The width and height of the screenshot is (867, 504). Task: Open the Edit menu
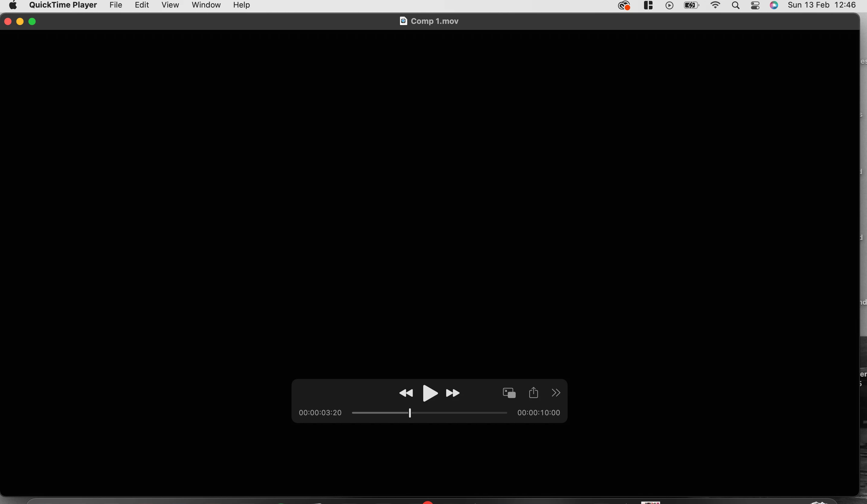142,5
